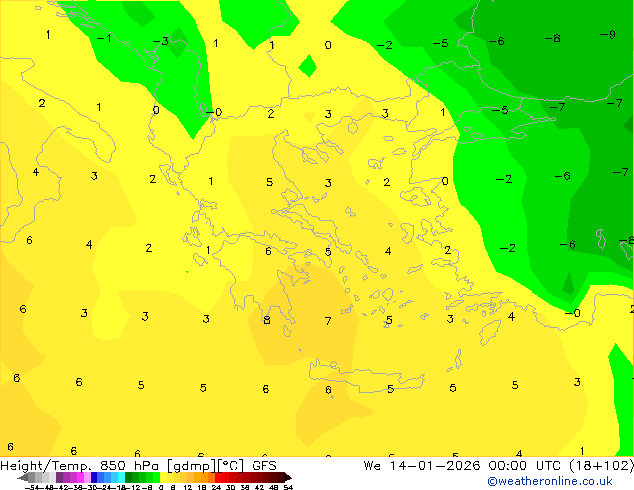
Task: Click the '-54' label at legend's left end
Action: (x=32, y=488)
